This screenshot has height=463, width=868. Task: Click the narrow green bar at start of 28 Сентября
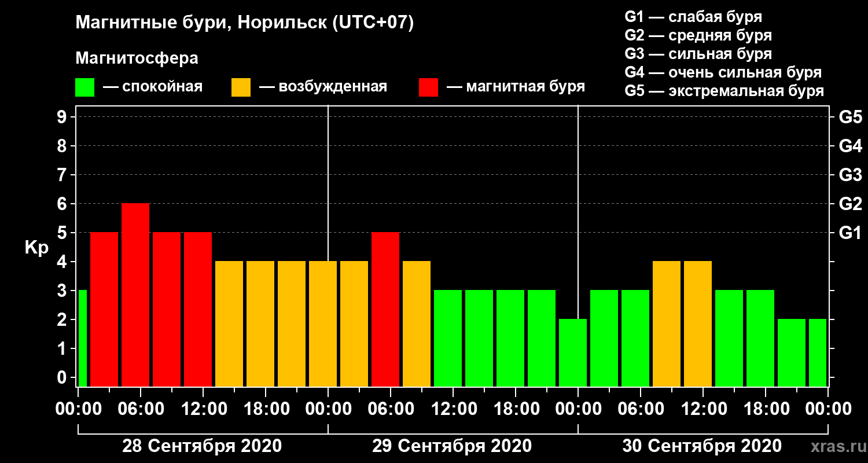tap(82, 338)
